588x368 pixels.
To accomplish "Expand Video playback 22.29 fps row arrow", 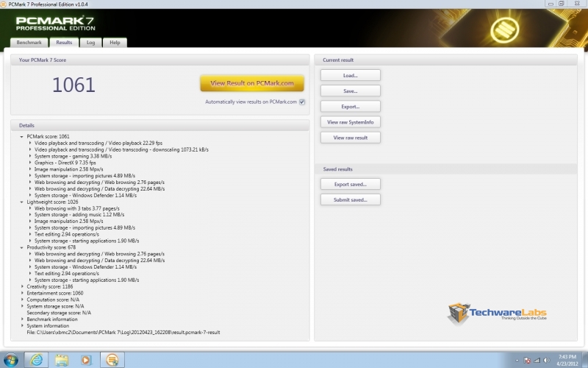I will coord(30,143).
